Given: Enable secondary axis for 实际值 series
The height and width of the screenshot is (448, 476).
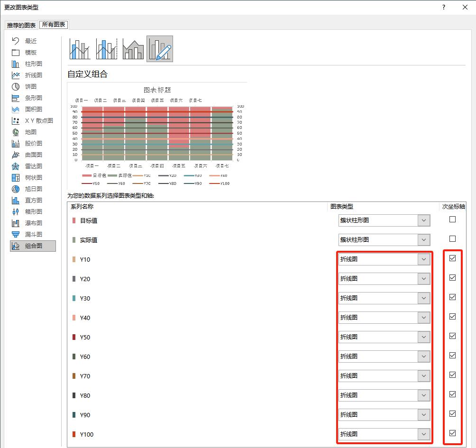Looking at the screenshot, I should click(452, 238).
